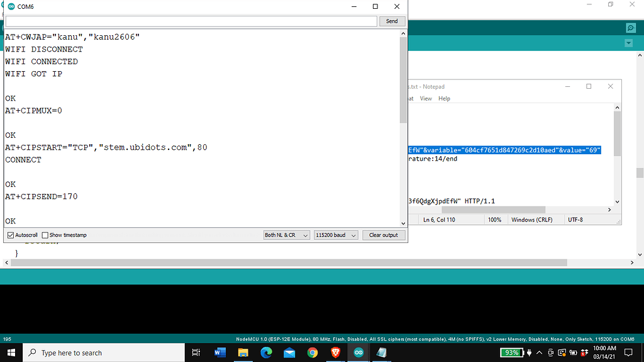This screenshot has width=644, height=362.
Task: Click the Notepad vertical scrollbar thumb
Action: [x=618, y=133]
